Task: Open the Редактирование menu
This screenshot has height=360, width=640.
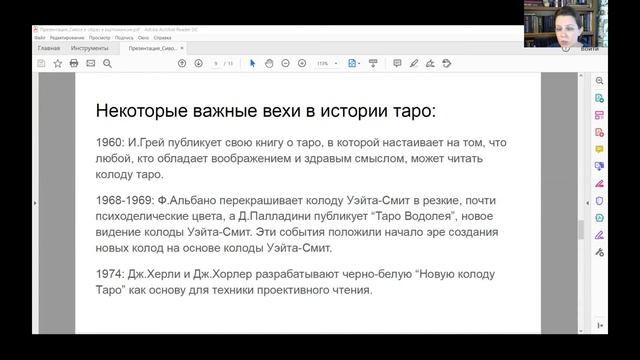Action: click(67, 38)
